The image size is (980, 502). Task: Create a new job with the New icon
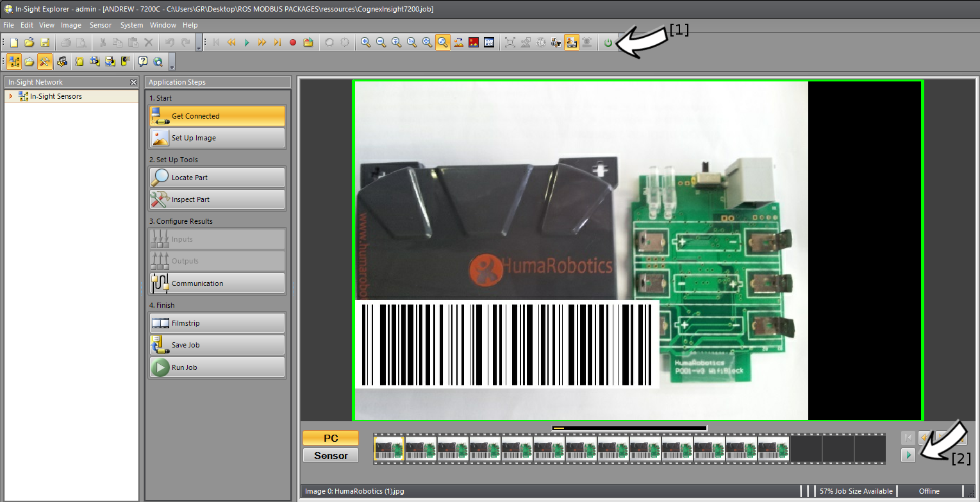click(14, 42)
